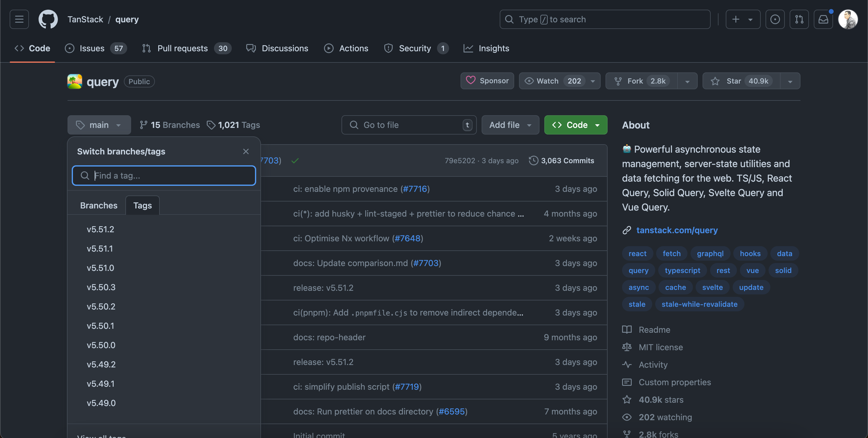Click the stale-while-revalidate topic tag
Viewport: 868px width, 438px height.
tap(699, 304)
